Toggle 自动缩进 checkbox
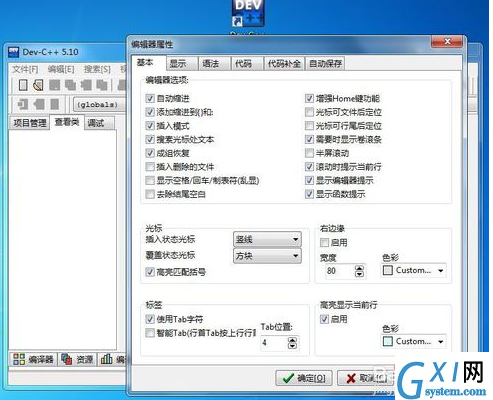 click(x=150, y=98)
